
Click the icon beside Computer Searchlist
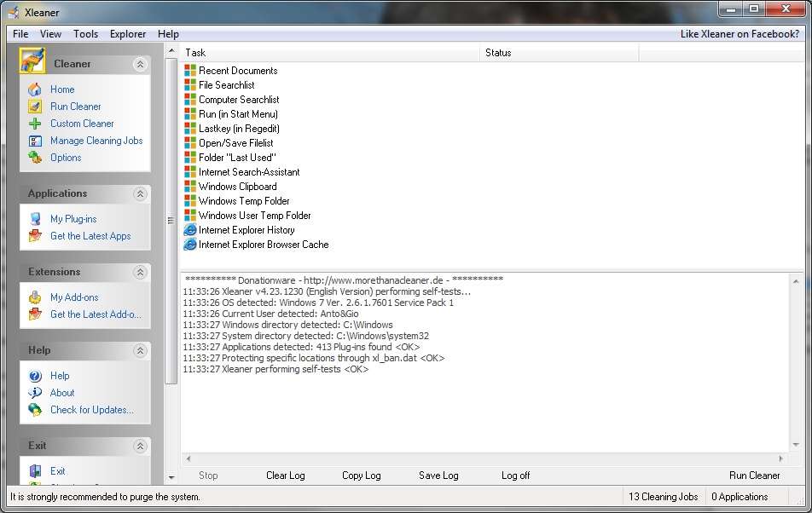[x=190, y=100]
